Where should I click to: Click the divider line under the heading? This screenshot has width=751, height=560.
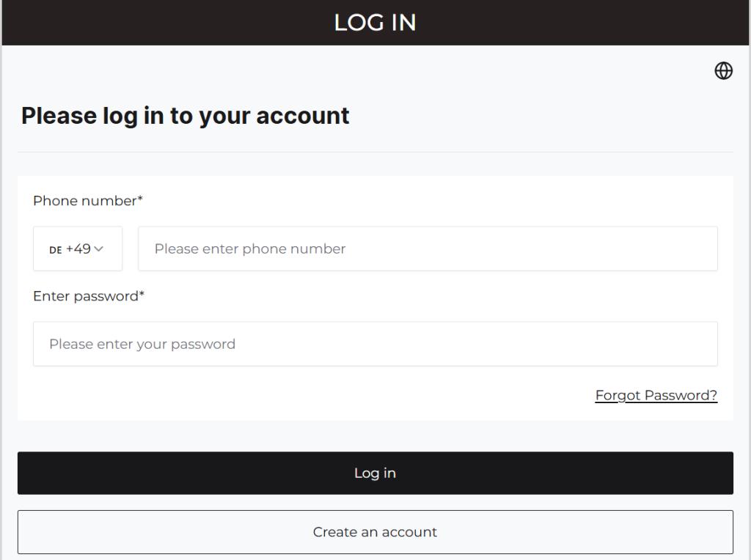point(375,152)
